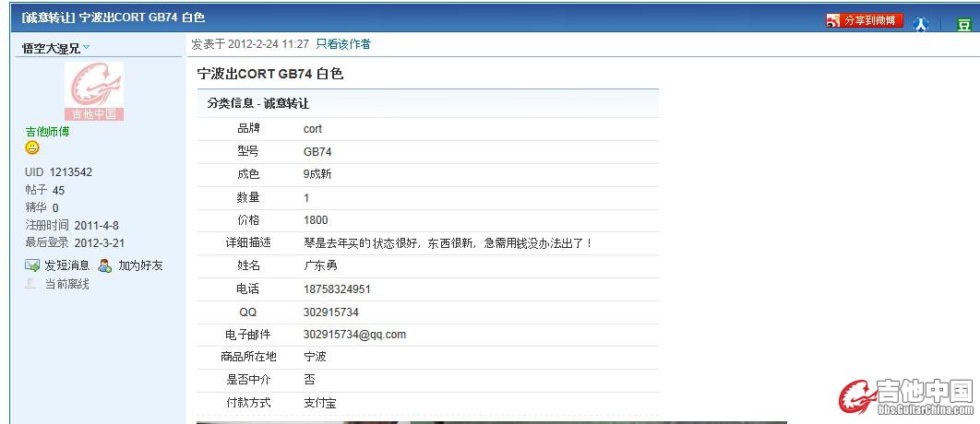Click 发短消息 link

pyautogui.click(x=66, y=265)
